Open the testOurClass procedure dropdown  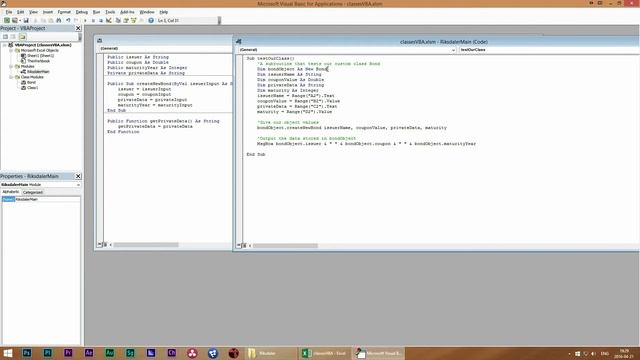[549, 50]
